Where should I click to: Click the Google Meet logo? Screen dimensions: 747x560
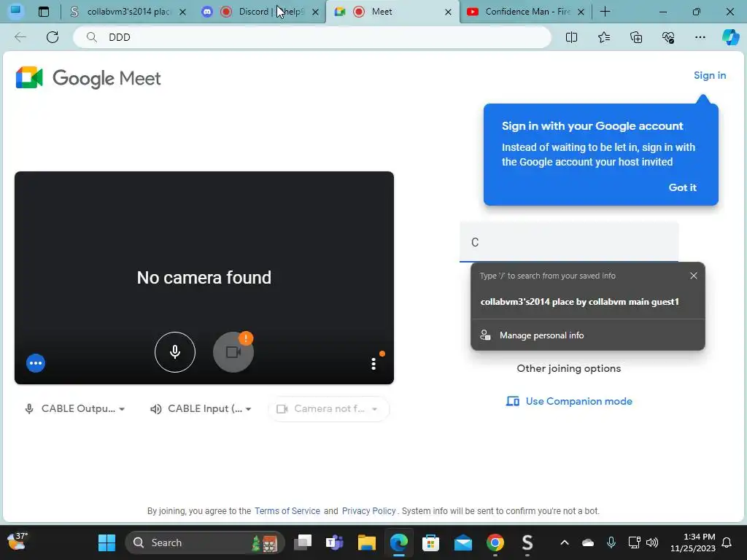pyautogui.click(x=88, y=78)
